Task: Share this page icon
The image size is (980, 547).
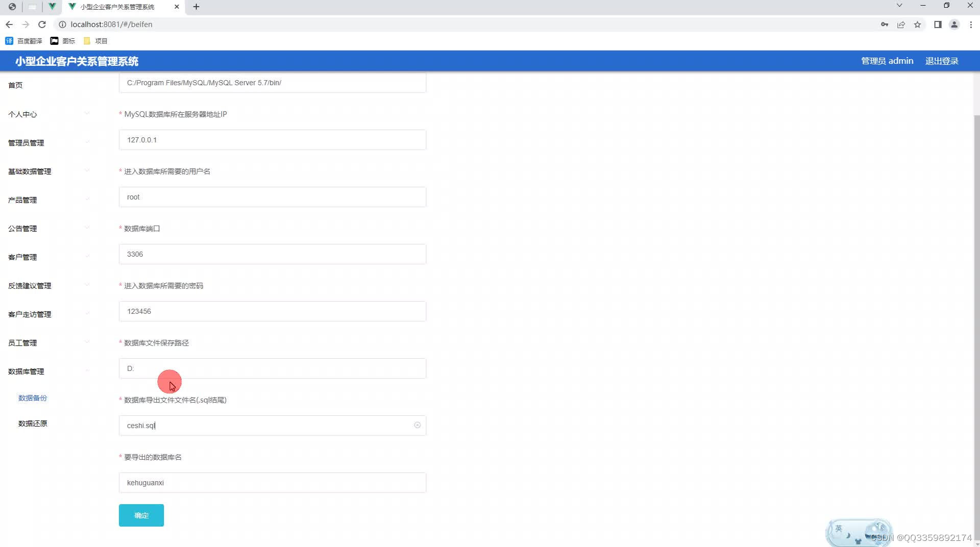Action: pyautogui.click(x=901, y=24)
